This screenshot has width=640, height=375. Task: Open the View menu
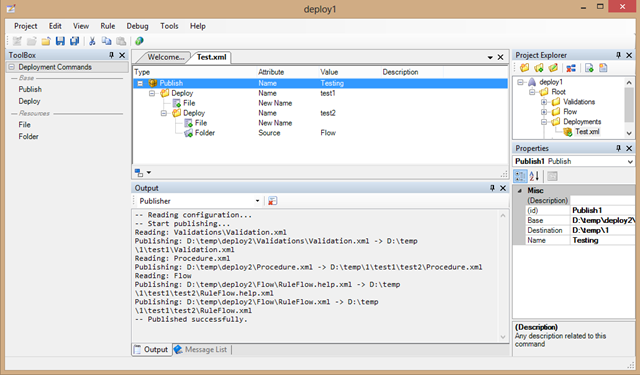(x=81, y=26)
